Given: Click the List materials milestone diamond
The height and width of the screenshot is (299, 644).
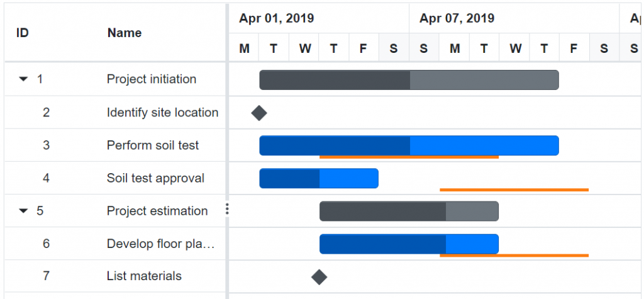Looking at the screenshot, I should 319,277.
